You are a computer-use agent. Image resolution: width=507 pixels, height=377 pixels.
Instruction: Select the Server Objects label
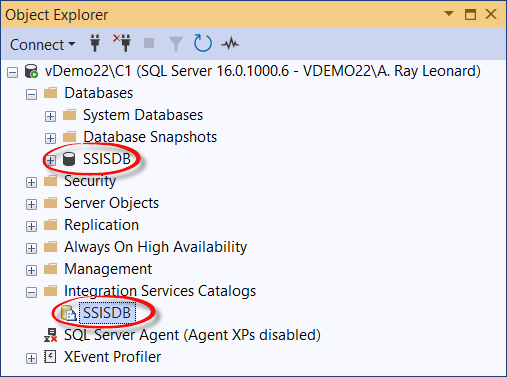(x=112, y=203)
